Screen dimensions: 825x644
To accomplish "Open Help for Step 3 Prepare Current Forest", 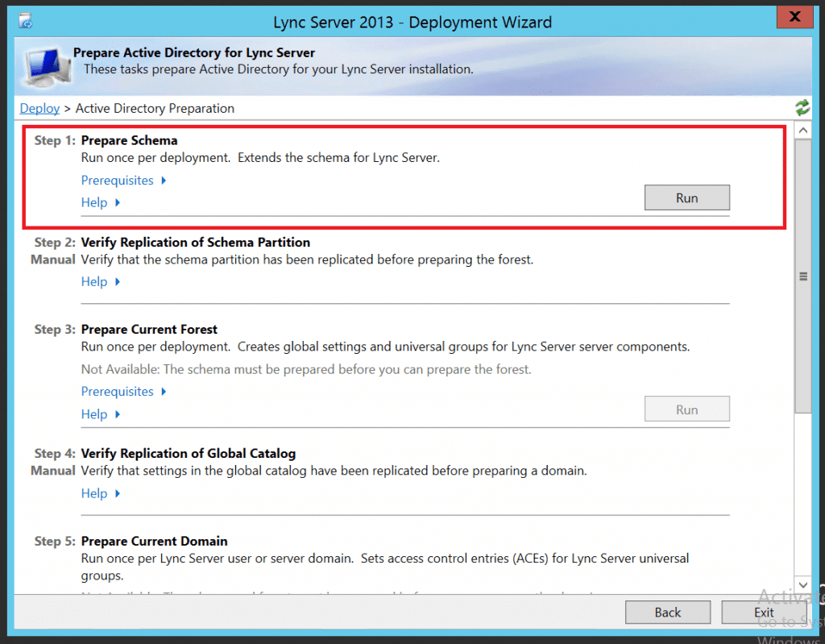I will (x=96, y=413).
